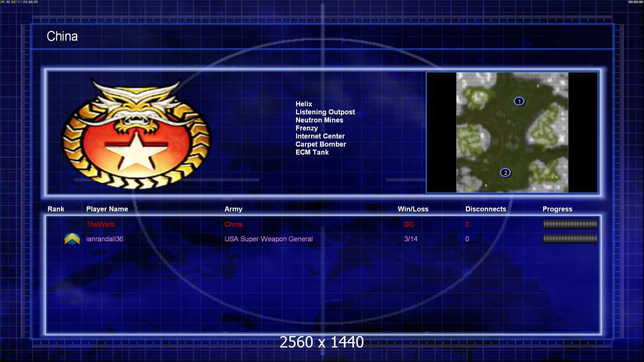Image resolution: width=644 pixels, height=362 pixels.
Task: Click the Carpet Bomber entry
Action: click(321, 144)
